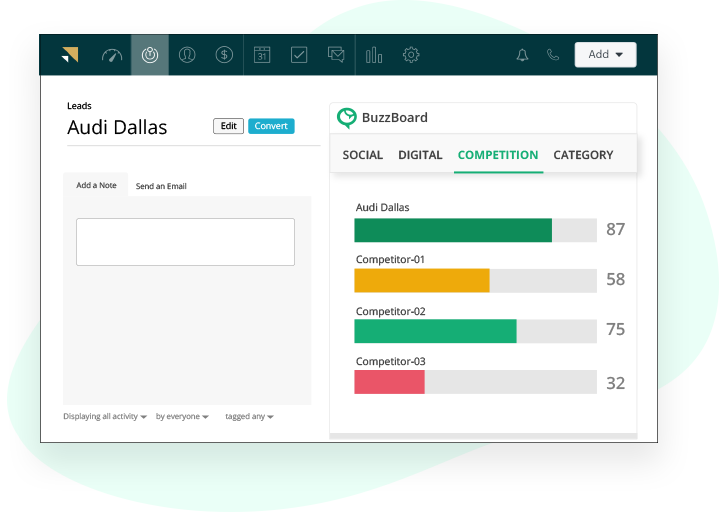Viewport: 719px width, 512px height.
Task: Click the score value 32
Action: click(x=615, y=383)
